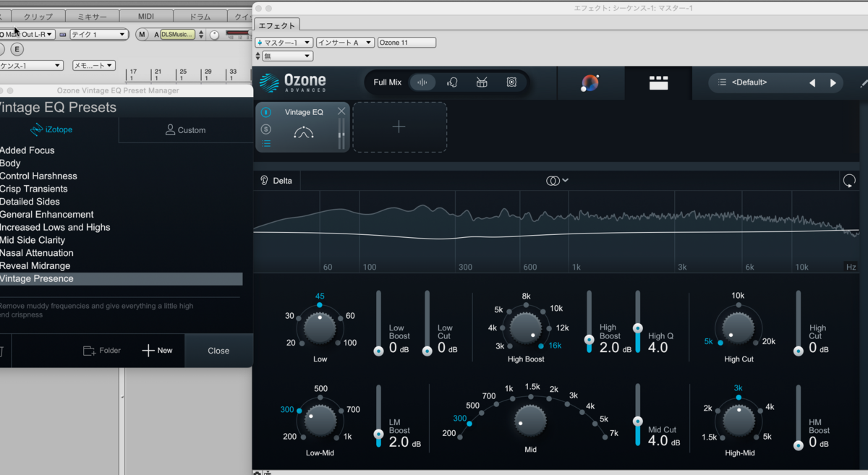Open the インサート A dropdown
Screen dimensions: 868x475
point(346,43)
